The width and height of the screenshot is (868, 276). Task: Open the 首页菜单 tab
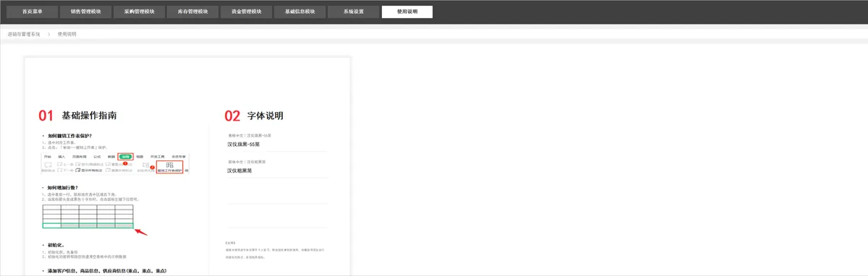click(x=33, y=12)
